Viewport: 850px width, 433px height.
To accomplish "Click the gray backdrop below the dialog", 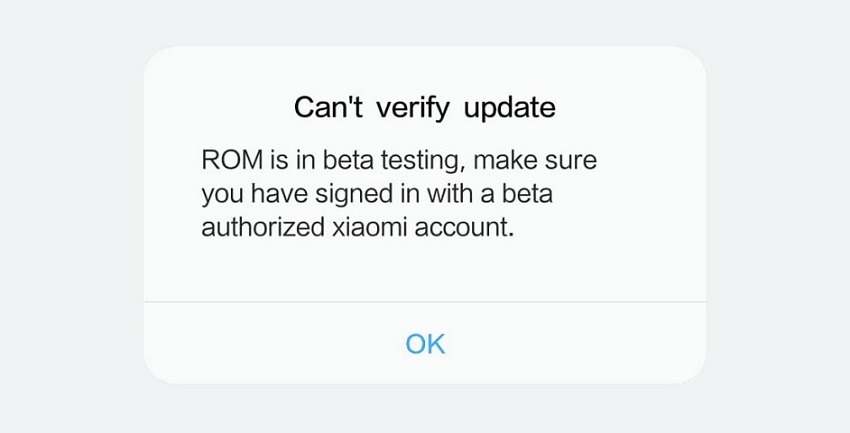I will (x=425, y=409).
